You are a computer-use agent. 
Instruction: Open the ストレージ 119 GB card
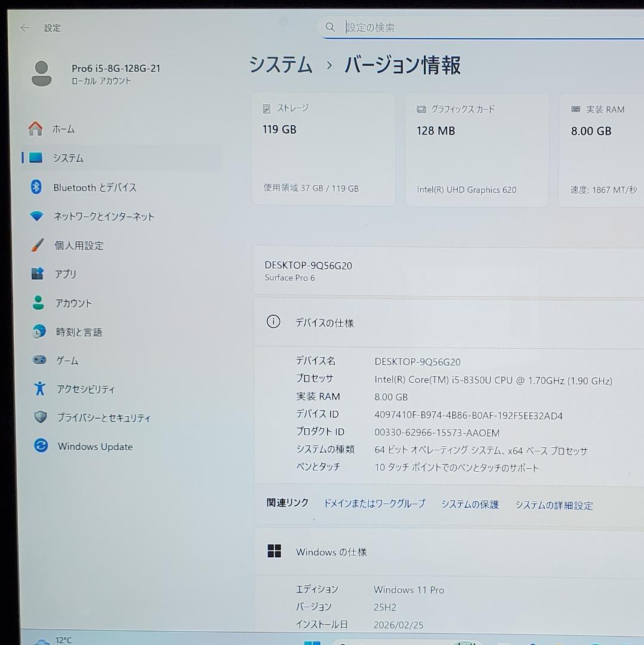click(x=324, y=149)
